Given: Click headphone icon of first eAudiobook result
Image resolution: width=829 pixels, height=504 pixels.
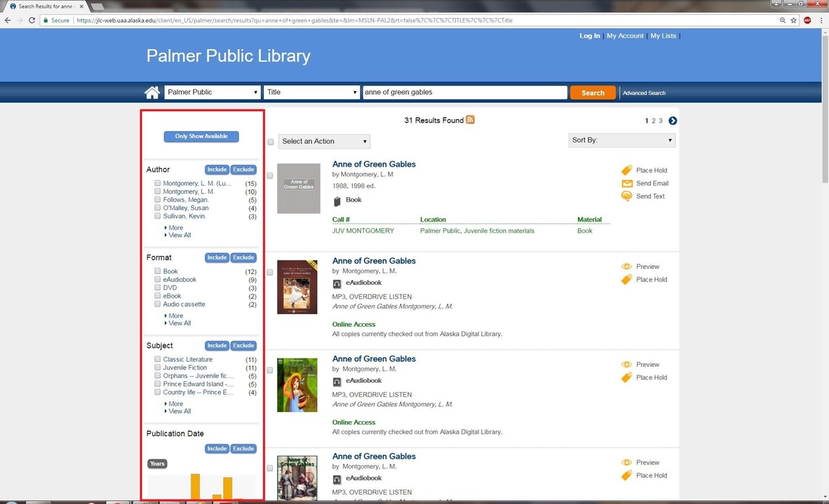Looking at the screenshot, I should (337, 284).
